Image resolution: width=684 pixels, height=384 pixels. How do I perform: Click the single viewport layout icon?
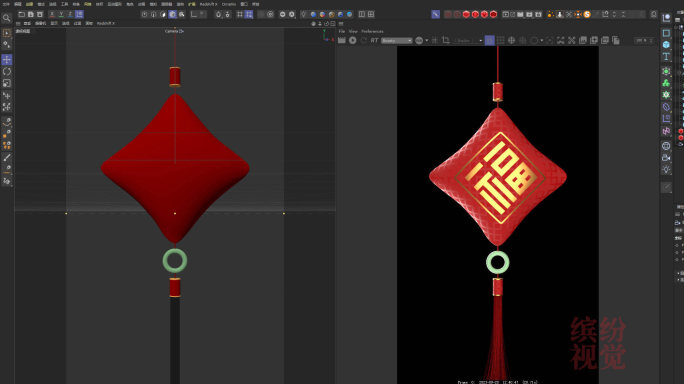tap(362, 14)
